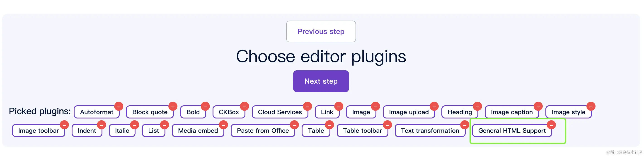Select the Indent plugin chip

87,130
